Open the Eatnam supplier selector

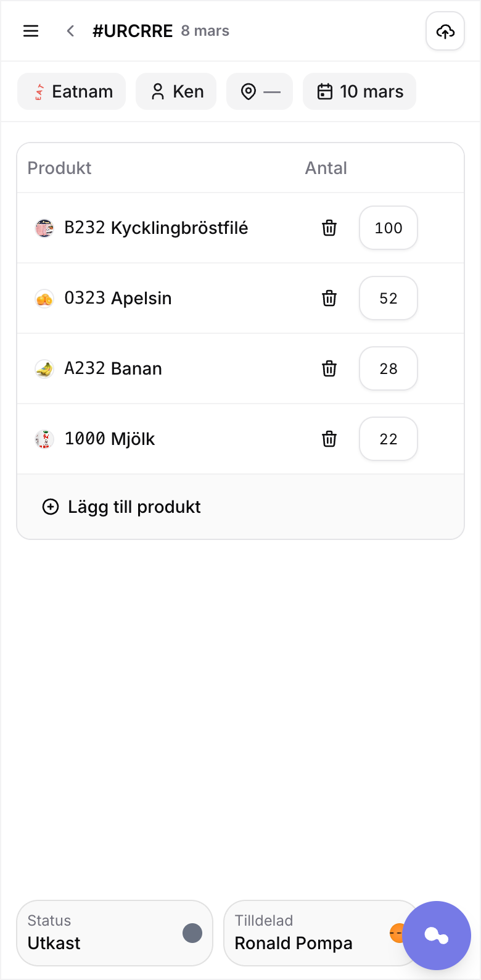pos(72,91)
